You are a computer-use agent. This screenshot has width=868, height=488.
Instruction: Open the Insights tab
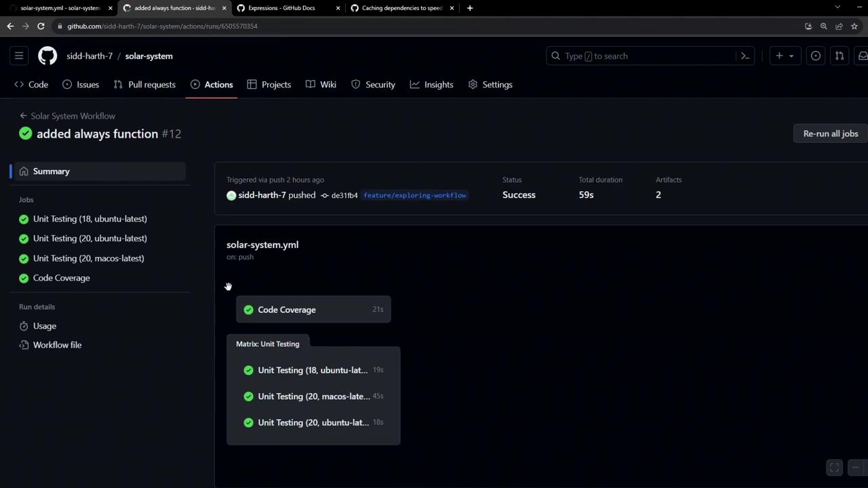coord(431,85)
